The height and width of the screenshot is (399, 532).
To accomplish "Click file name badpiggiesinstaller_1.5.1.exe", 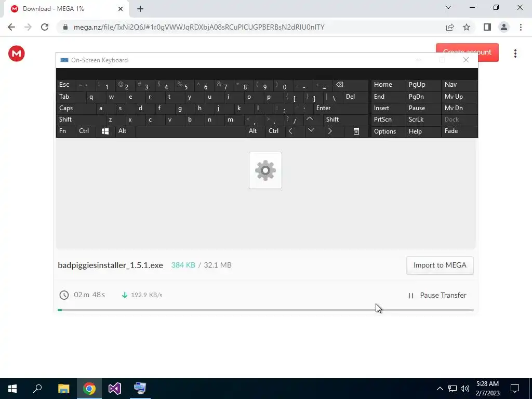I will coord(110,265).
